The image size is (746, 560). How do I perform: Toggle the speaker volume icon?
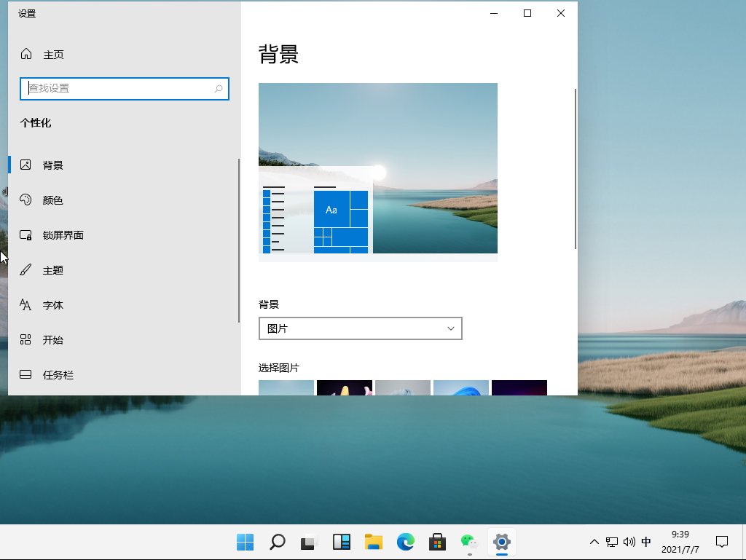point(629,542)
